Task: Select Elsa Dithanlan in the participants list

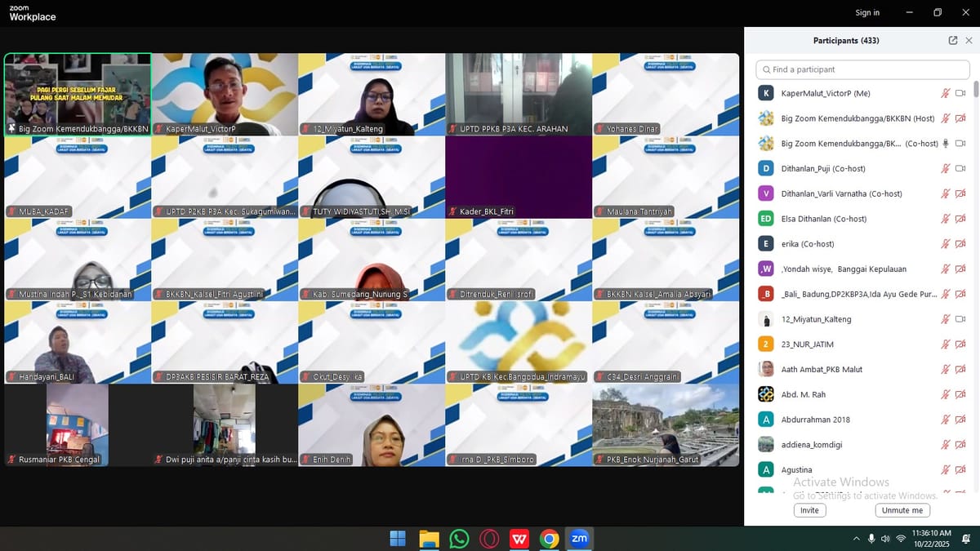Action: [823, 219]
